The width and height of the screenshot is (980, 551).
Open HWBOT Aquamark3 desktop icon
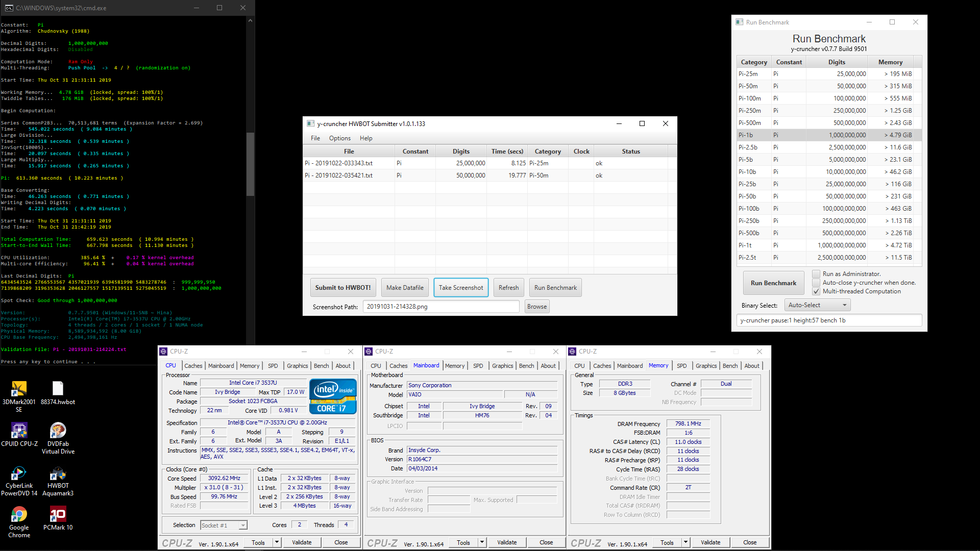(58, 480)
